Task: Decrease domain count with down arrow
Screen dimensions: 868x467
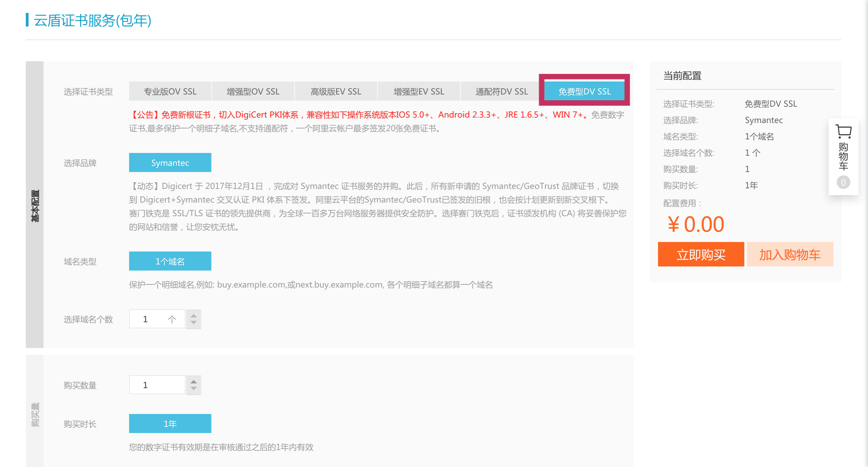Action: click(194, 323)
